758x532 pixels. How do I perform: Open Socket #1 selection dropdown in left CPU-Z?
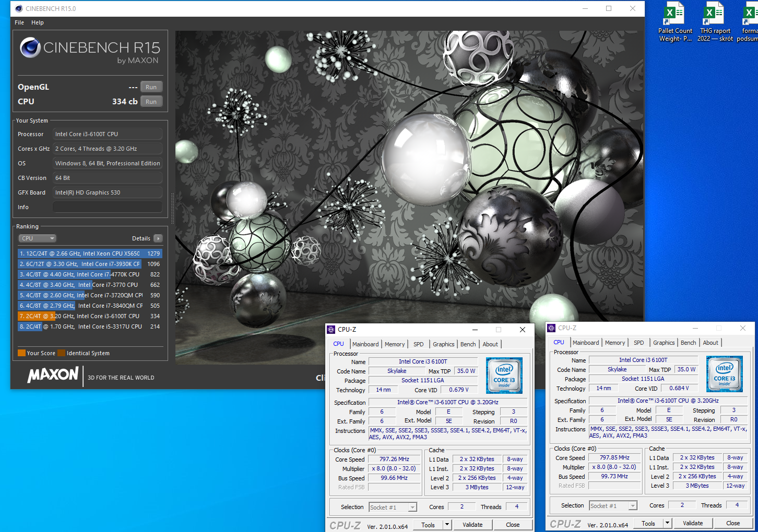click(x=393, y=507)
